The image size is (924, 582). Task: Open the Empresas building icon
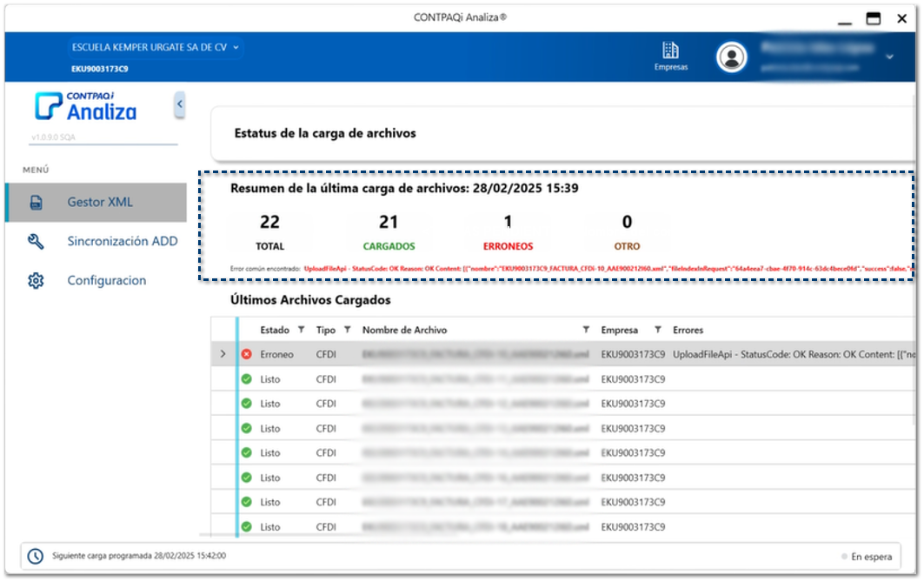click(670, 50)
